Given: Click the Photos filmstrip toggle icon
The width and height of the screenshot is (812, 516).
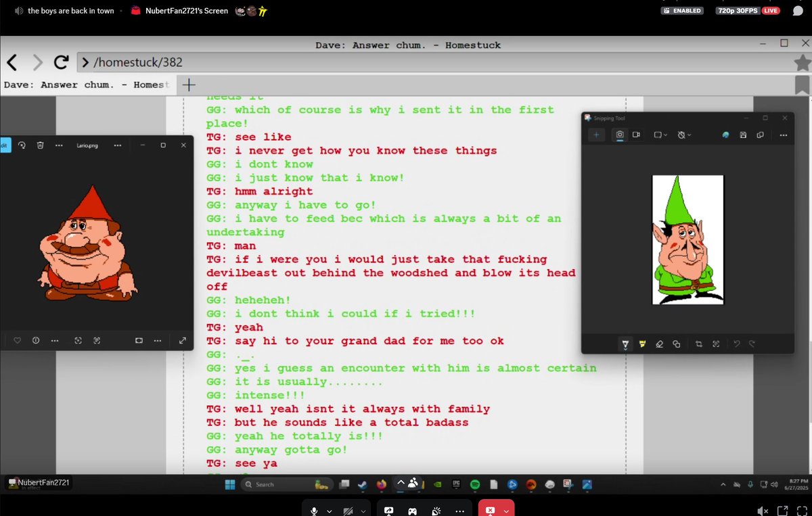Looking at the screenshot, I should [x=139, y=340].
